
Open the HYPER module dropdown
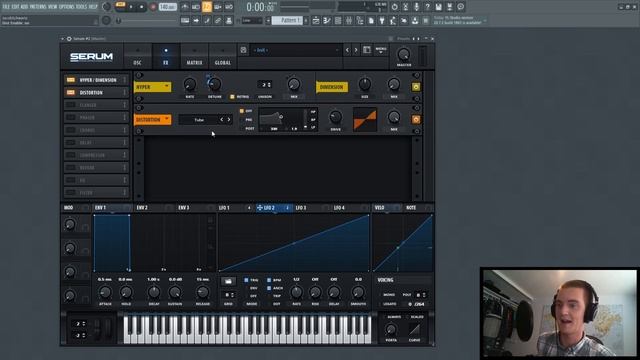point(152,87)
